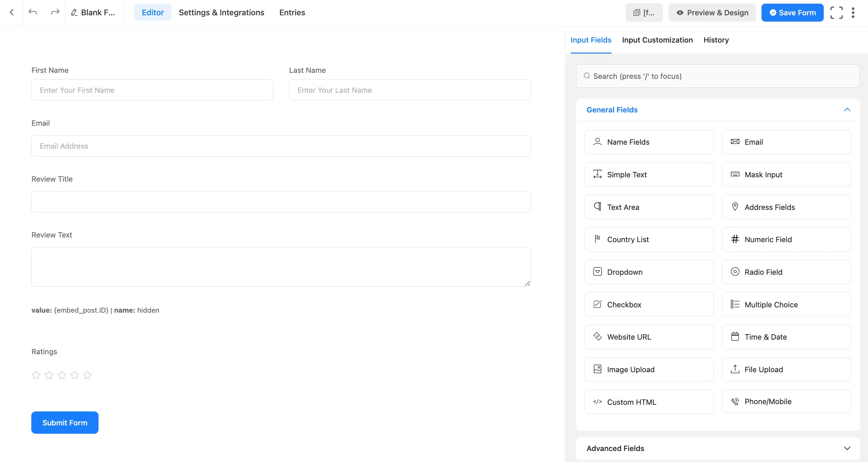Add an Email field

click(786, 142)
